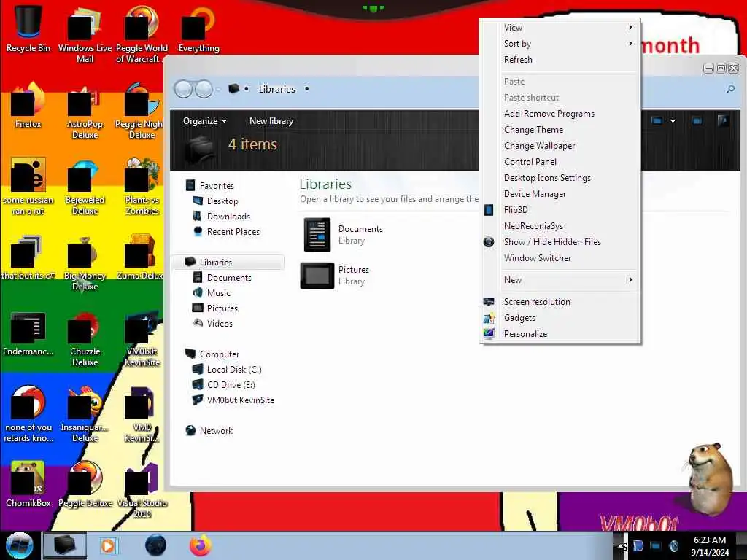This screenshot has width=747, height=560.
Task: Open the Peggle Deluxe desktop icon
Action: tap(85, 484)
